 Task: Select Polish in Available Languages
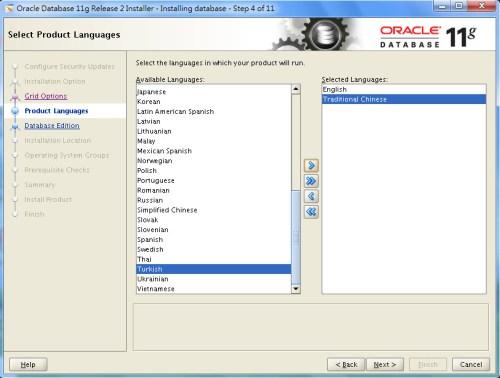(214, 171)
